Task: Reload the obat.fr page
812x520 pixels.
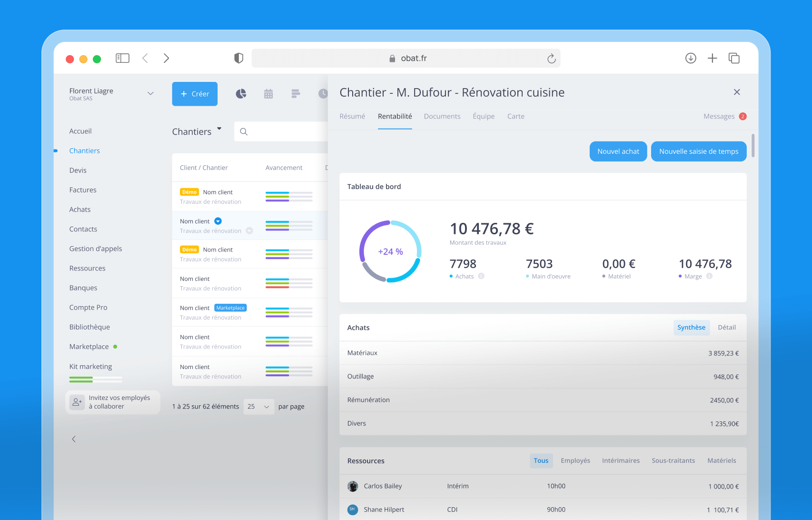Action: click(x=551, y=58)
